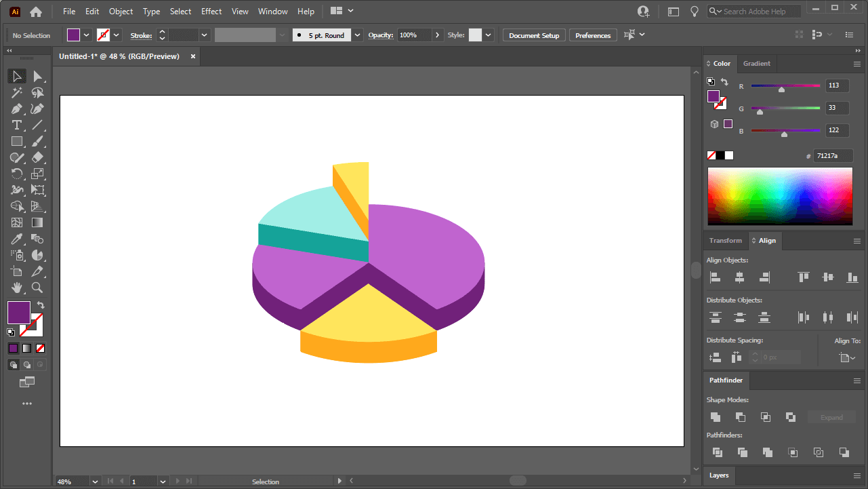Open Edit Toolbar three-dots button
The height and width of the screenshot is (489, 868).
tap(27, 404)
